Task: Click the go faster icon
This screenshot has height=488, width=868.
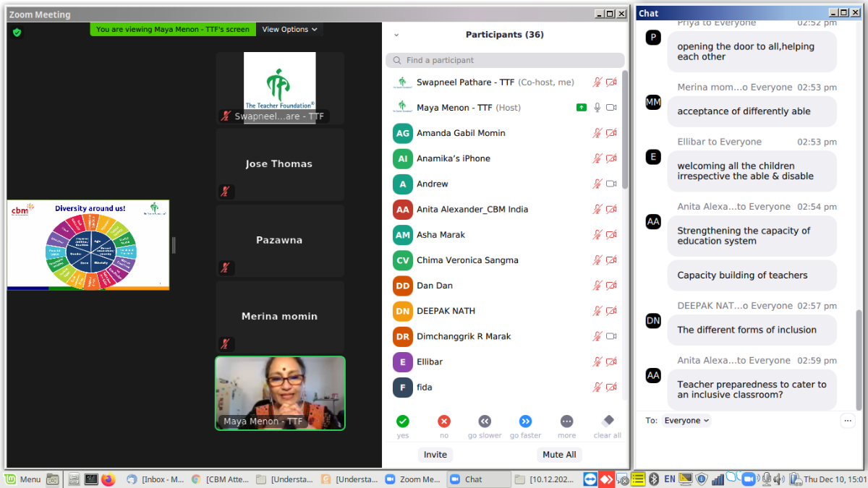Action: 526,421
